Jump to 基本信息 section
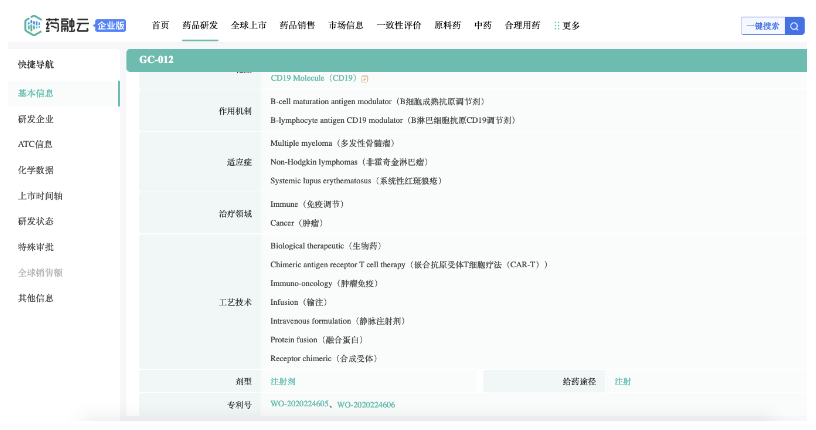 pos(35,93)
